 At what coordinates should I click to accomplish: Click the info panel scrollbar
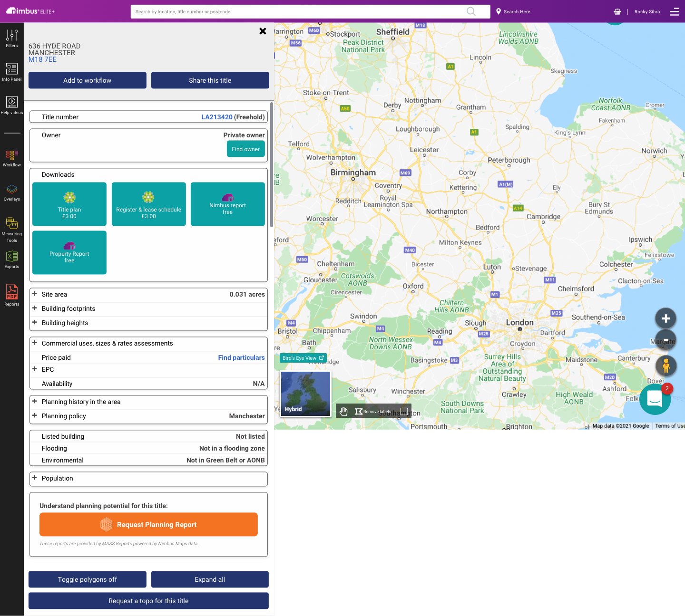[272, 164]
